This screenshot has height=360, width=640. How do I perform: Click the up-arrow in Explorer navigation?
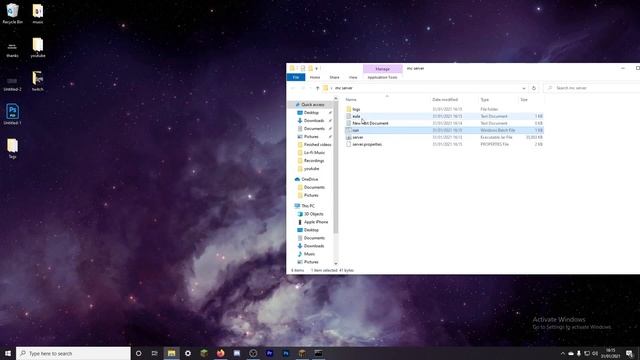(x=317, y=88)
